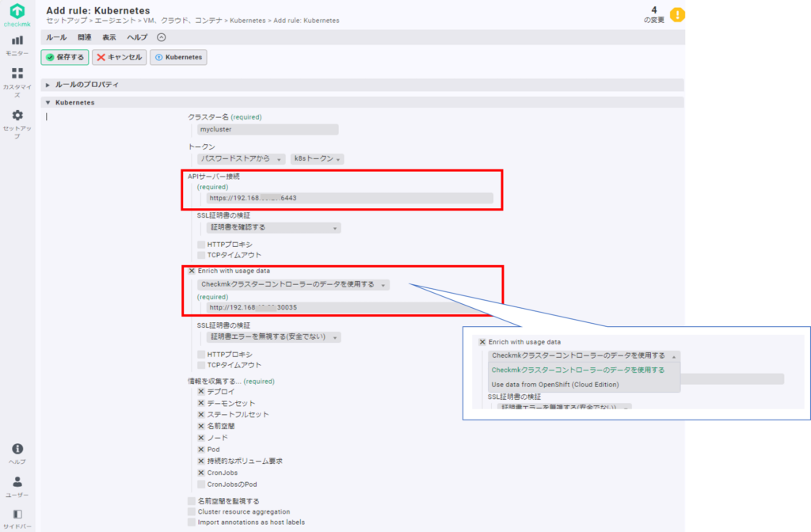811x532 pixels.
Task: Click the API server URL field ending 6443
Action: [x=349, y=198]
